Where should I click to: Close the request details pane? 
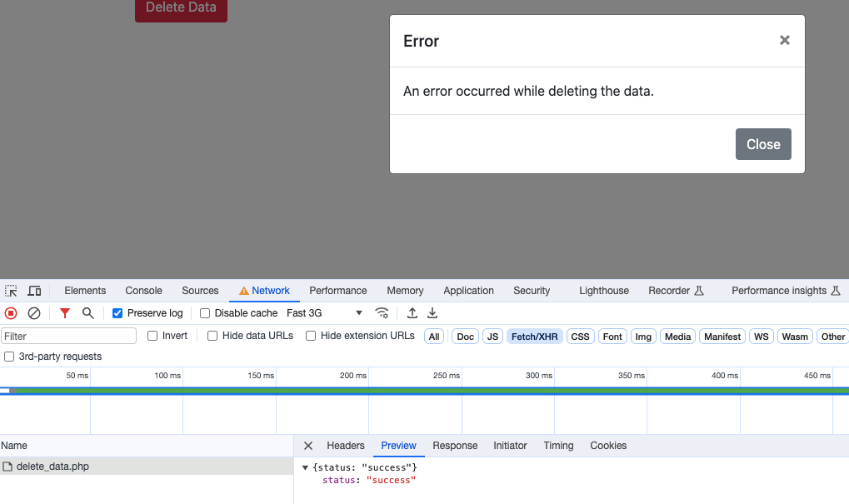pos(308,446)
